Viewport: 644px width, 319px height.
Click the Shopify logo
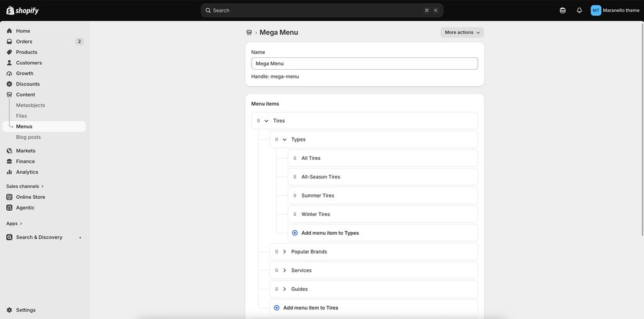point(23,10)
